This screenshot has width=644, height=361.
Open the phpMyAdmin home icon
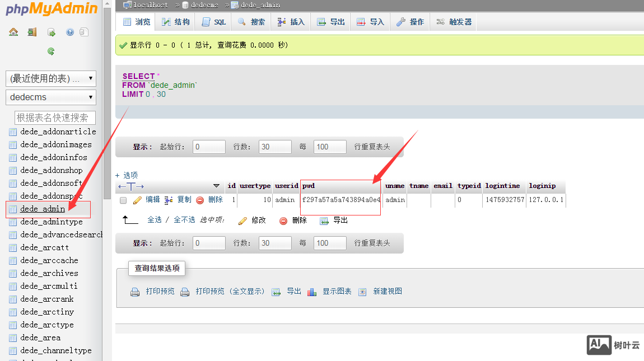coord(13,32)
